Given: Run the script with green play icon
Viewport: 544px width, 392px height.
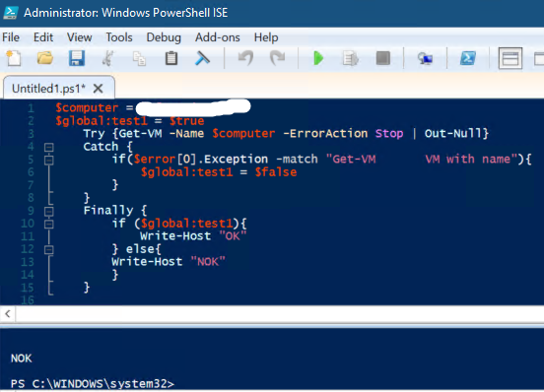Looking at the screenshot, I should 318,58.
